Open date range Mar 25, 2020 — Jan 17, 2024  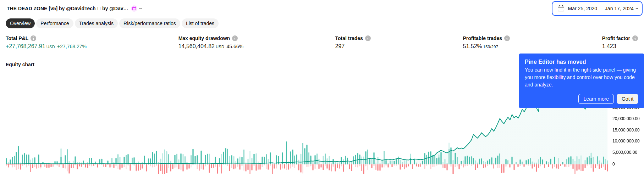600,9
